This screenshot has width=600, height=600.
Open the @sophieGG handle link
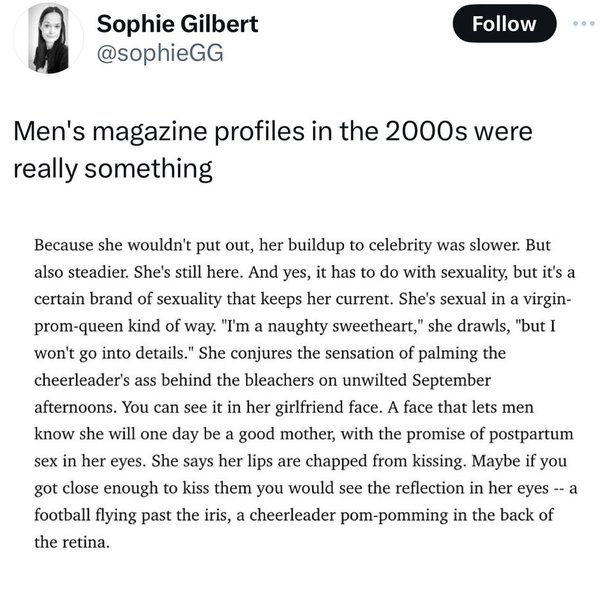(160, 53)
